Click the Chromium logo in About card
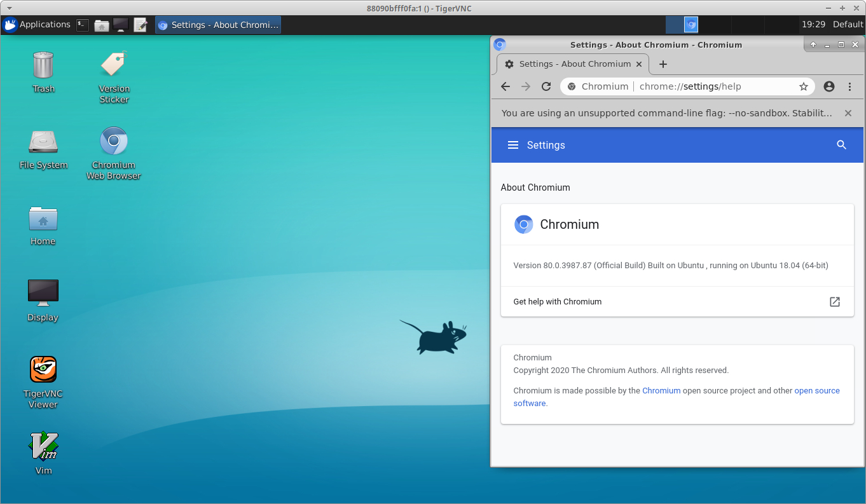The image size is (866, 504). coord(523,224)
